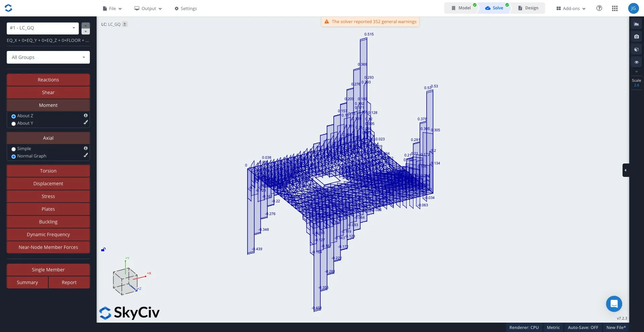Open the graph results icon in right sidebar
The width and height of the screenshot is (644, 332).
click(636, 24)
